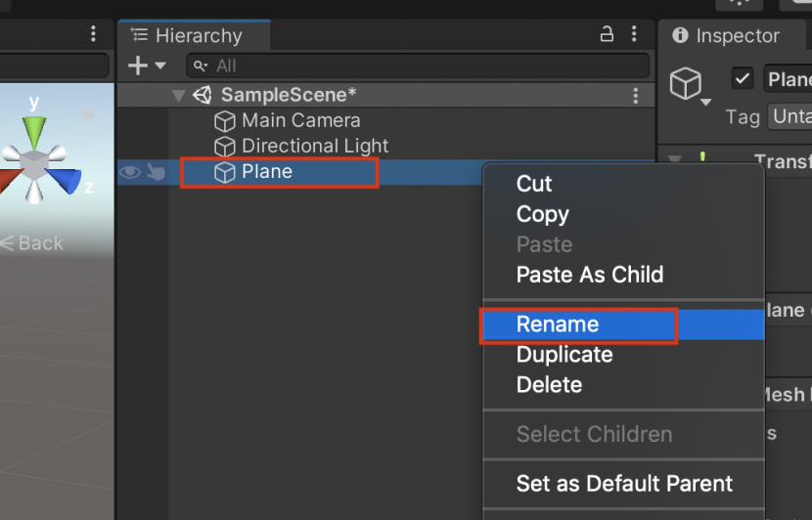The image size is (812, 520).
Task: Toggle scene picking hand icon for Plane
Action: (x=155, y=172)
